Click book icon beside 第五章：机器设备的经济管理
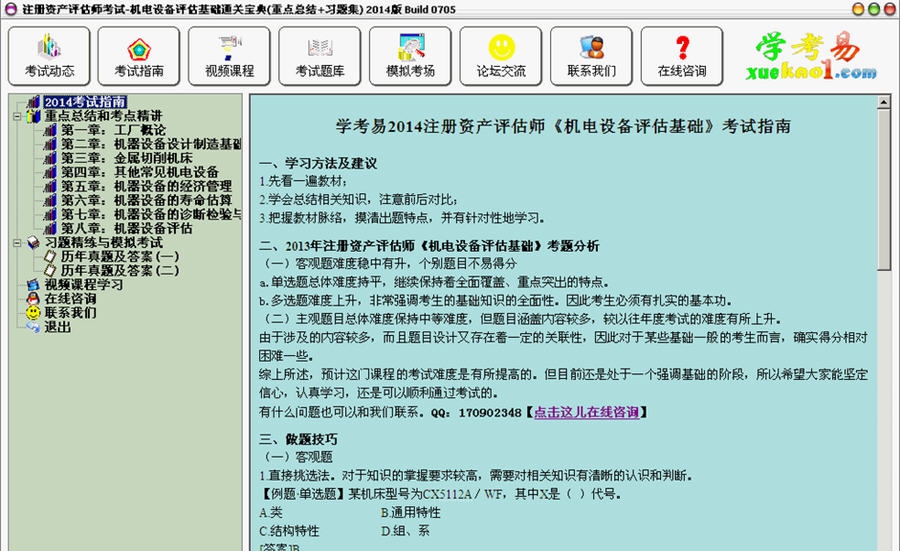The height and width of the screenshot is (551, 900). (x=51, y=187)
